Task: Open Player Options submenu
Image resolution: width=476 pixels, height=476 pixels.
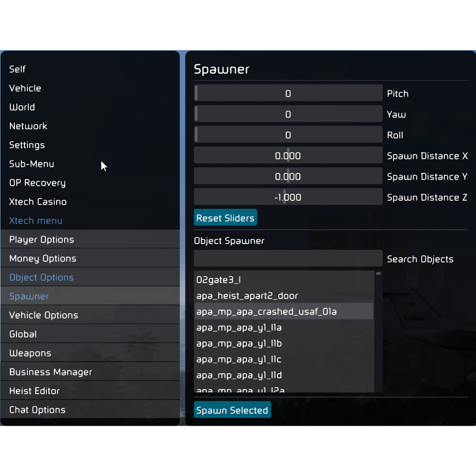Action: [42, 240]
